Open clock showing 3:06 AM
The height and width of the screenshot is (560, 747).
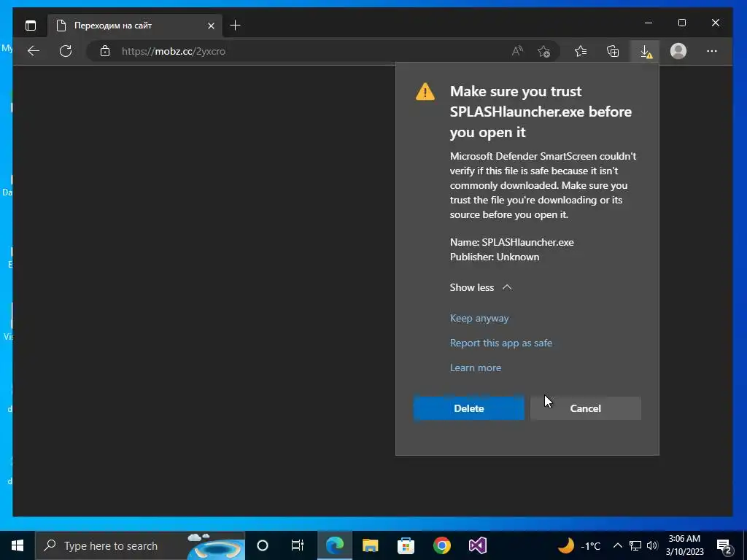[x=684, y=545]
